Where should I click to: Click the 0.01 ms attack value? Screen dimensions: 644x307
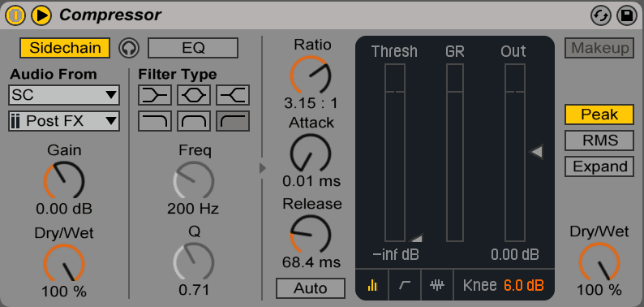coord(311,181)
